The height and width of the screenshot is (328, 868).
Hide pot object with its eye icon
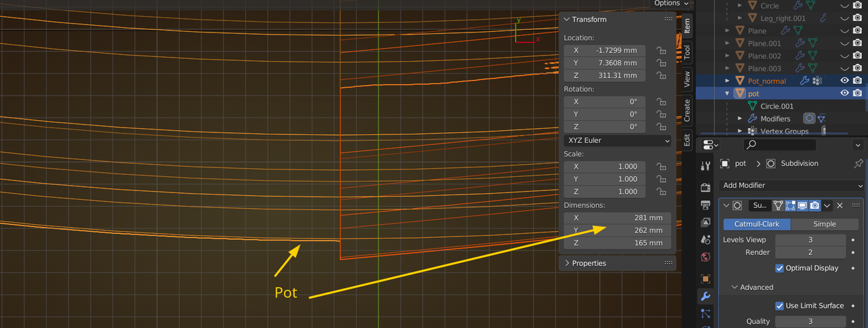coord(845,94)
